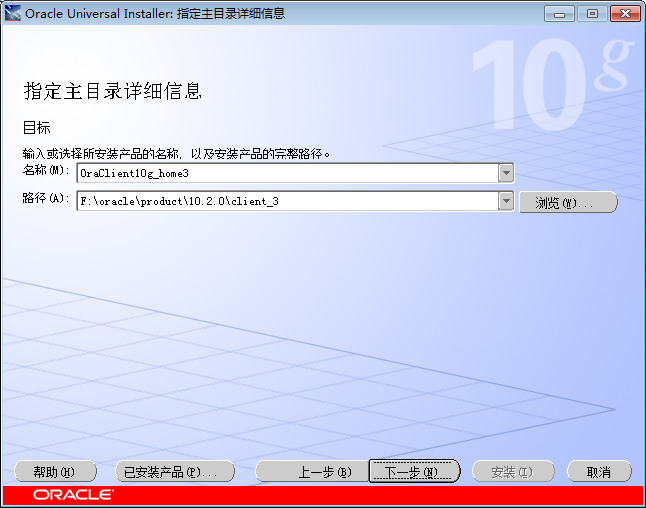Image resolution: width=646 pixels, height=508 pixels.
Task: Open 已安装产品 (Installed Products)
Action: (x=175, y=471)
